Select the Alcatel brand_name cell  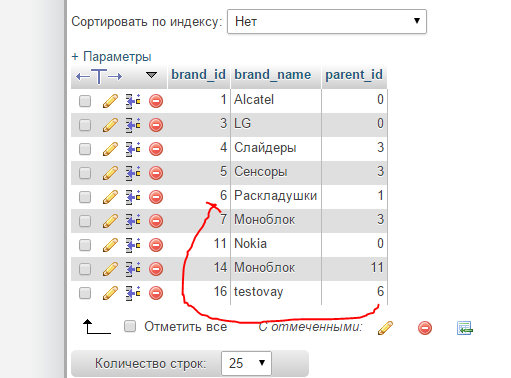point(276,101)
